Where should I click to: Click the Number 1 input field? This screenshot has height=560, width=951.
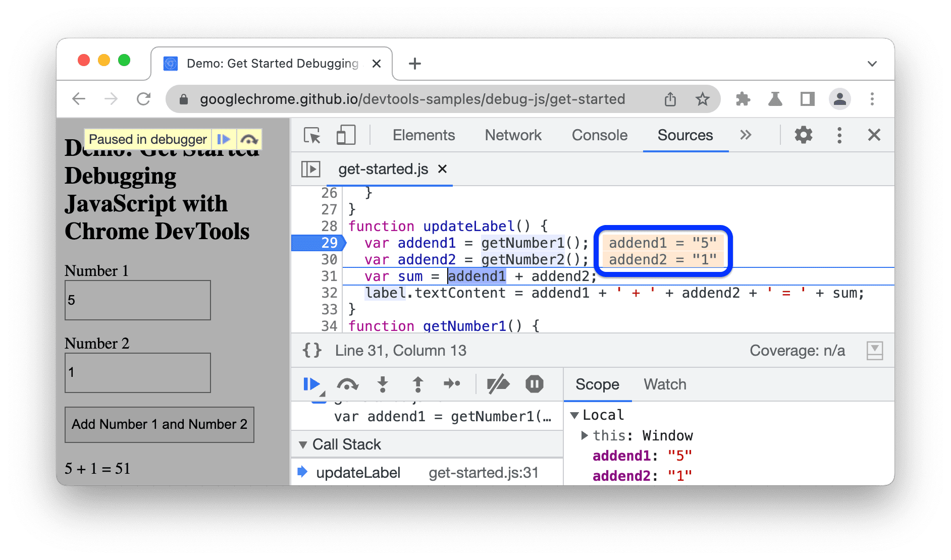pos(137,300)
